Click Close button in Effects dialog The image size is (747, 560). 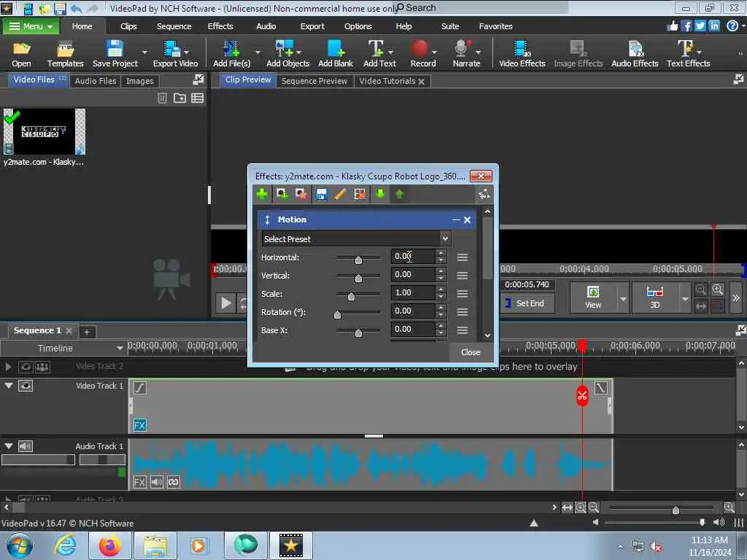point(471,352)
